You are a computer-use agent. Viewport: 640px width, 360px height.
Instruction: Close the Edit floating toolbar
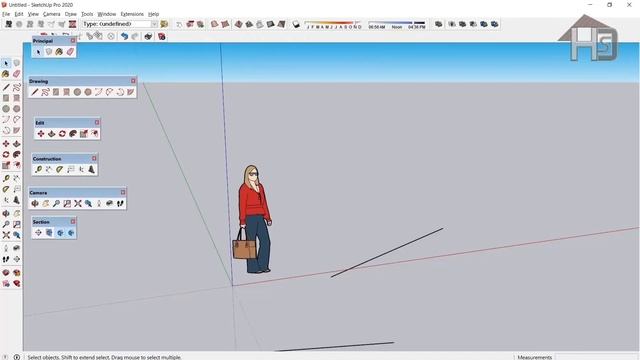coord(97,122)
